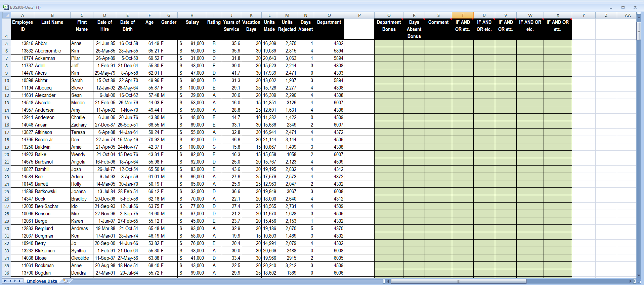
Task: Select employee ID cell 13700
Action: pyautogui.click(x=23, y=273)
